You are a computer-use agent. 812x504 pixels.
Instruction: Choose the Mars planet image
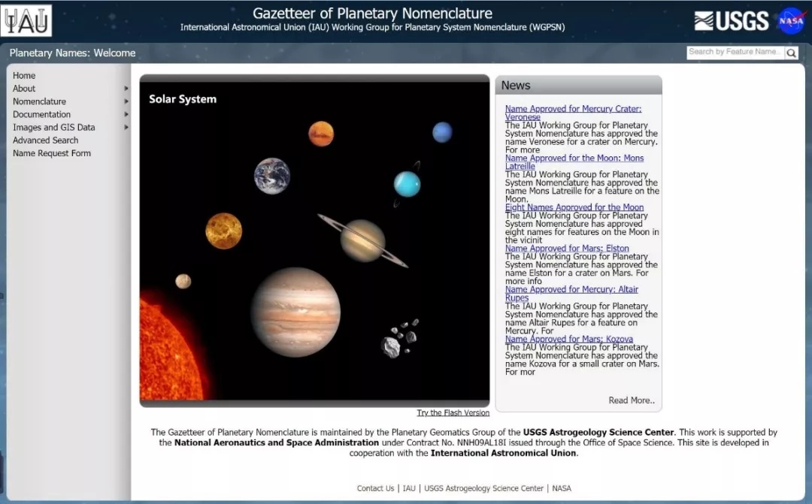pos(321,134)
